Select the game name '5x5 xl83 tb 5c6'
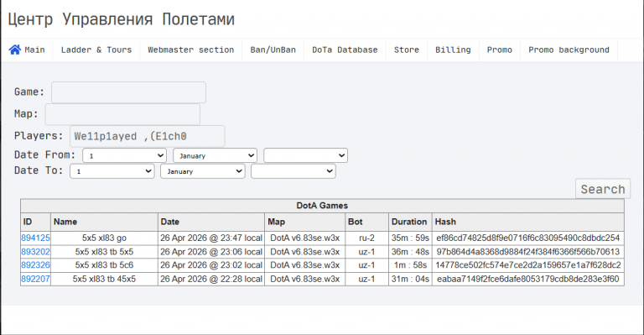The height and width of the screenshot is (335, 644). (104, 265)
